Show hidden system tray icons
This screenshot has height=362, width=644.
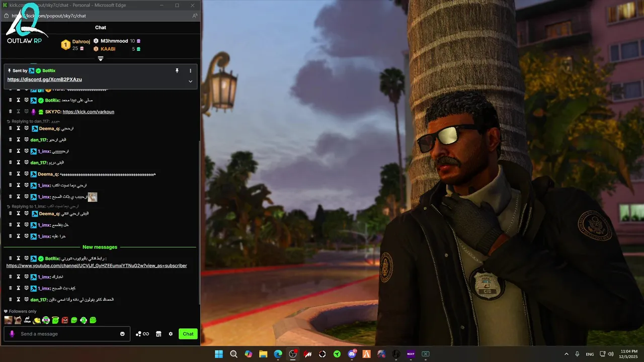coord(566,354)
